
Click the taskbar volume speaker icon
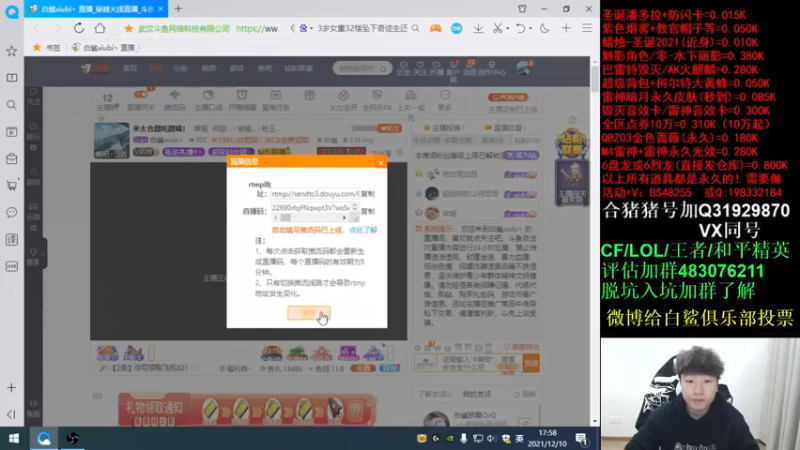click(x=491, y=438)
